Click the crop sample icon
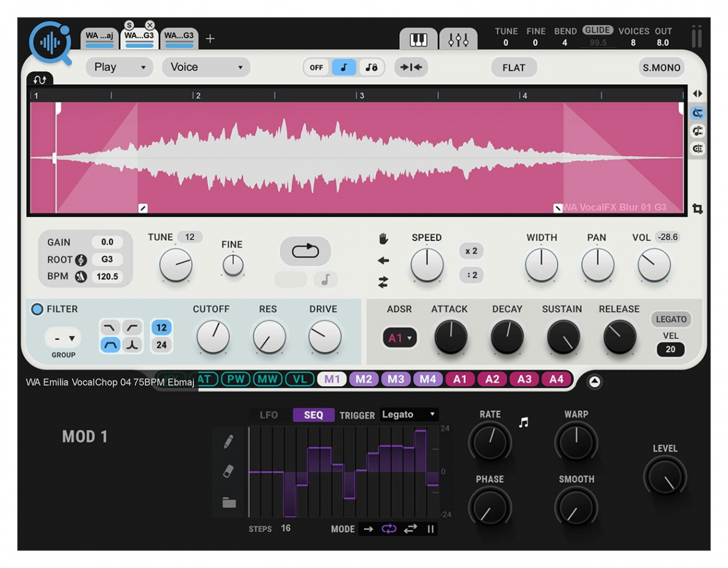Image resolution: width=728 pixels, height=568 pixels. coord(698,209)
